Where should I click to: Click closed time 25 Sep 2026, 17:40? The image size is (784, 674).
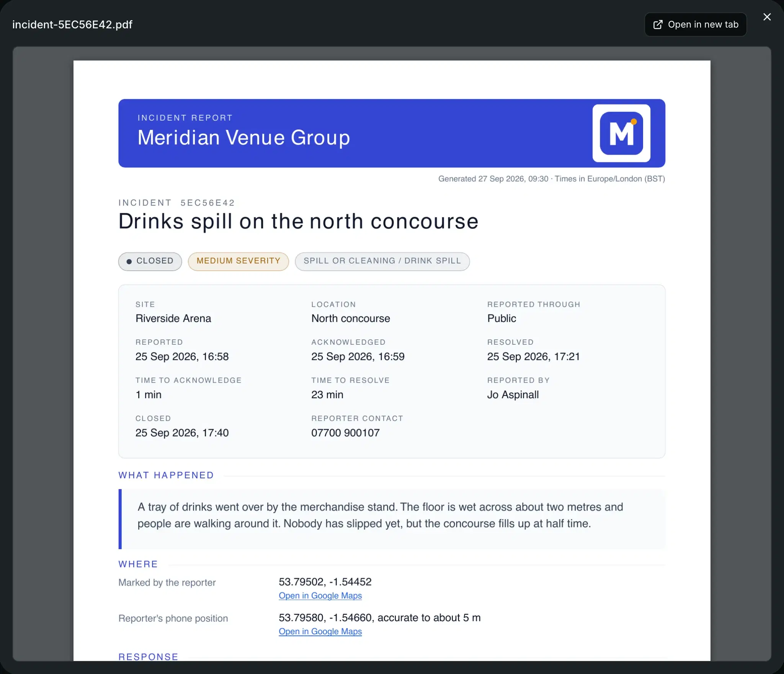(x=182, y=433)
